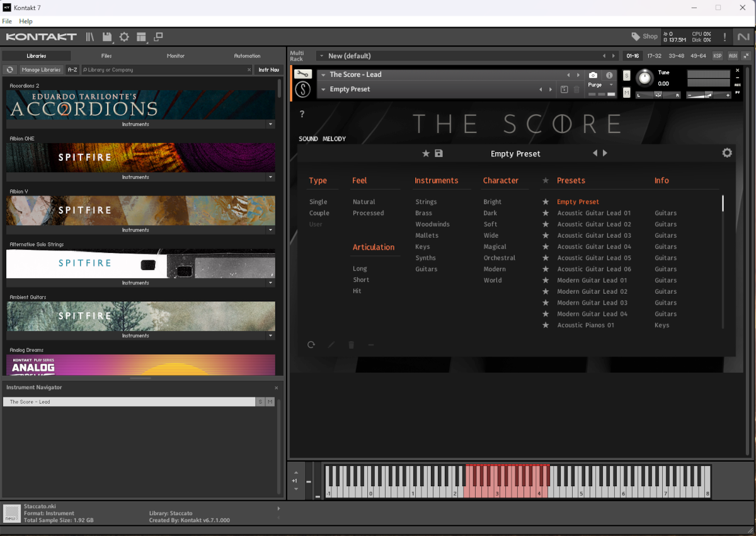756x536 pixels.
Task: Click the trash icon below the browser filters
Action: point(352,345)
